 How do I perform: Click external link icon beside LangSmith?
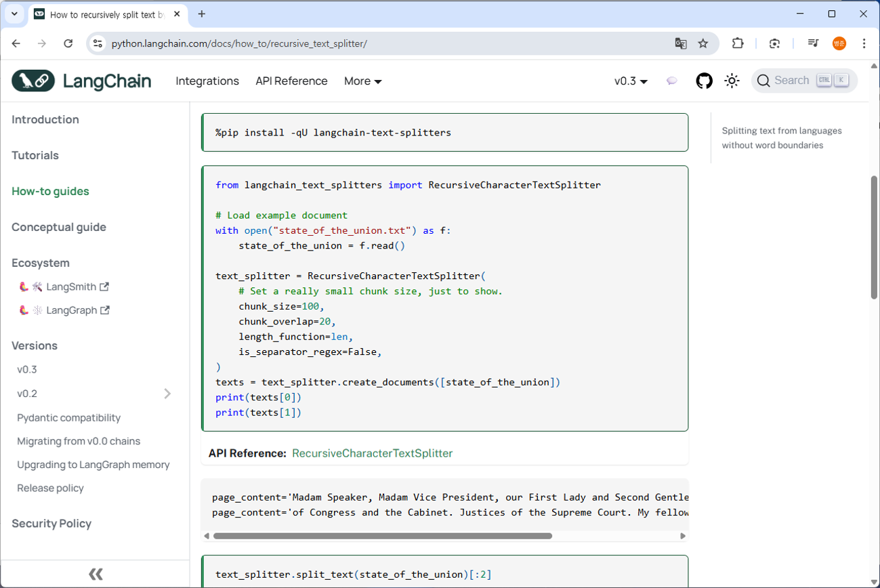click(104, 287)
